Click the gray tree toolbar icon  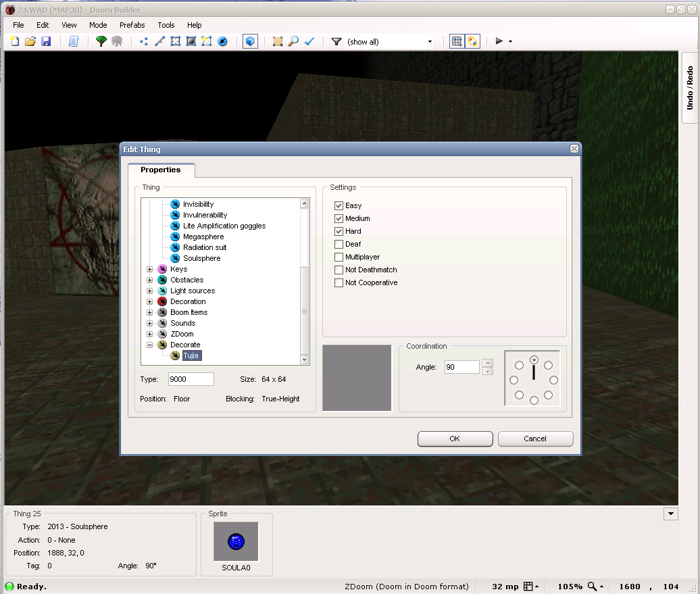(x=117, y=41)
